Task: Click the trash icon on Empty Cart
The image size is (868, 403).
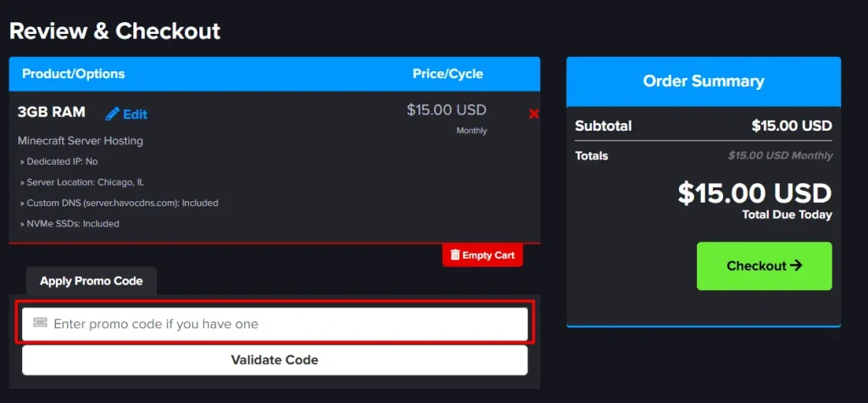Action: pos(455,255)
